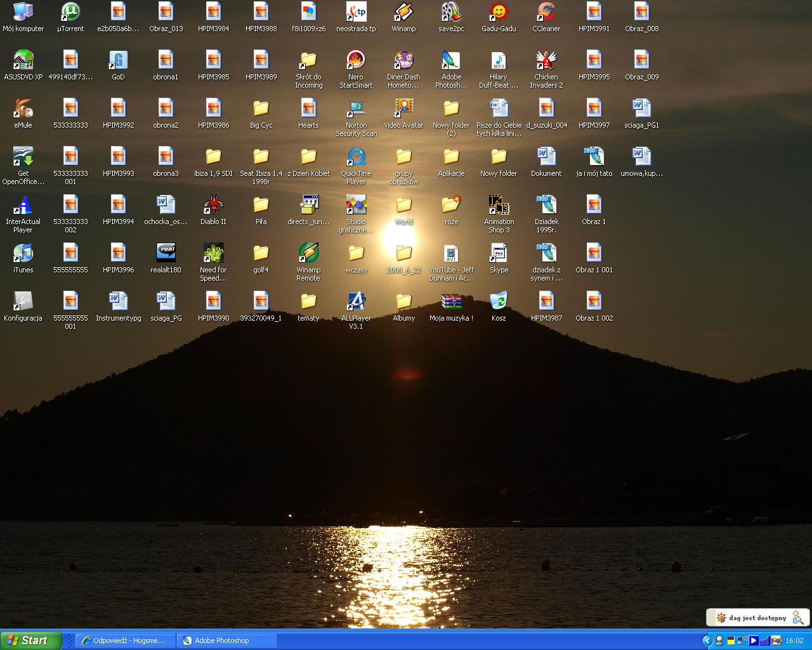This screenshot has width=812, height=650.
Task: Open the Studio graficzne shortcut
Action: pos(356,215)
